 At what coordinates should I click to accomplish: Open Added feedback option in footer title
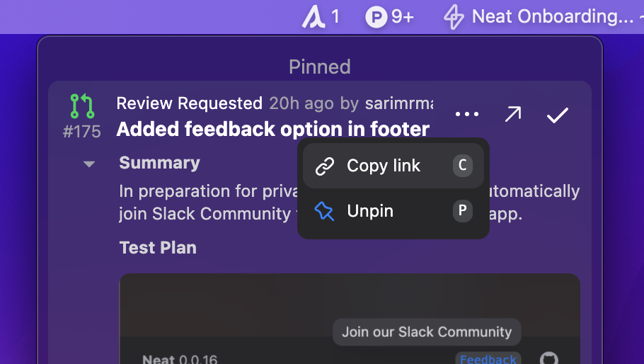click(272, 129)
